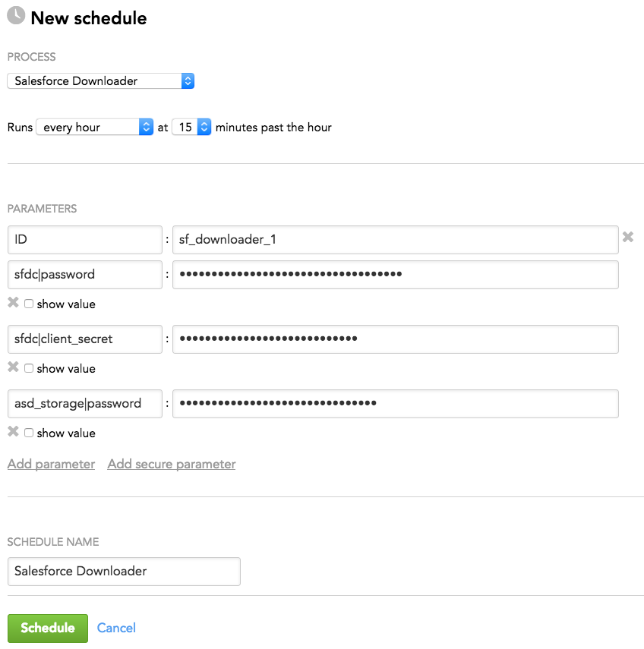Click the Add secure parameter link

pyautogui.click(x=172, y=464)
